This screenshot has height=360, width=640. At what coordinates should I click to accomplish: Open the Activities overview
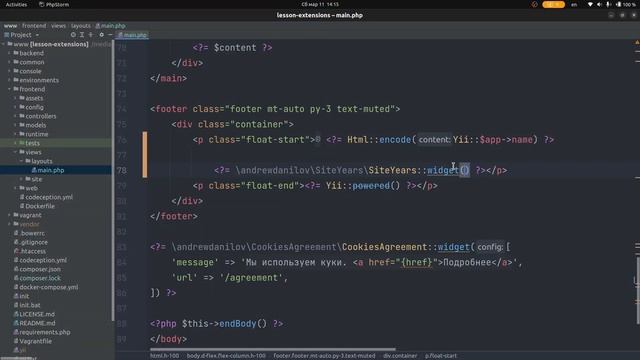click(x=16, y=4)
